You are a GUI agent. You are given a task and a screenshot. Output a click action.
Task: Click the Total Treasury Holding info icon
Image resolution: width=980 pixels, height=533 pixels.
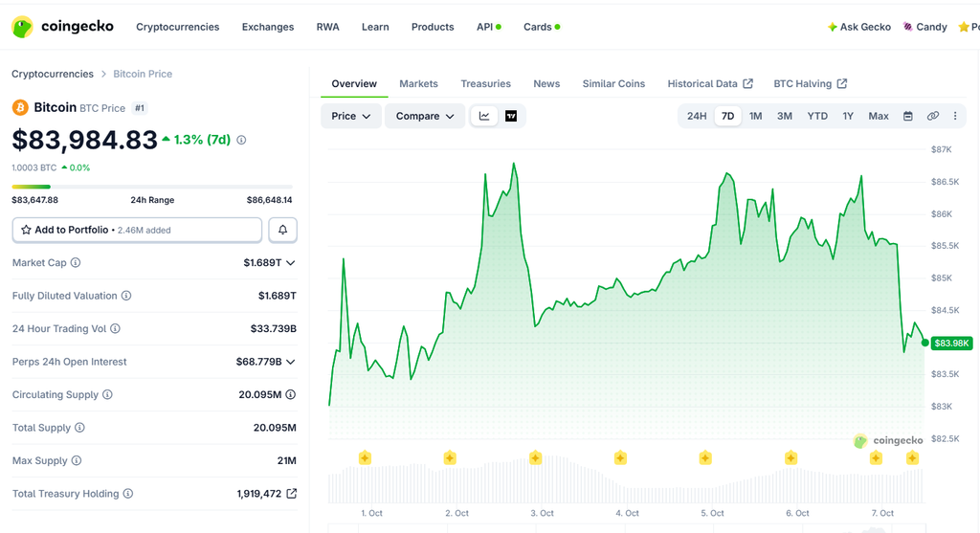128,494
